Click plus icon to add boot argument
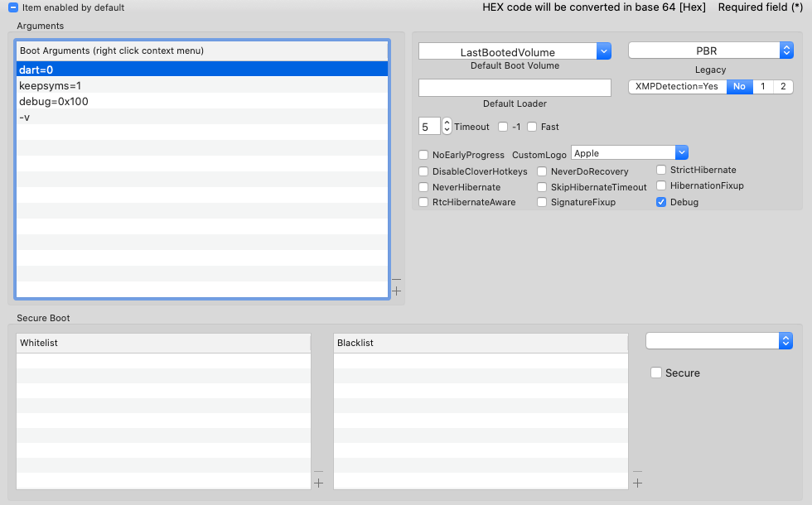 coord(396,291)
